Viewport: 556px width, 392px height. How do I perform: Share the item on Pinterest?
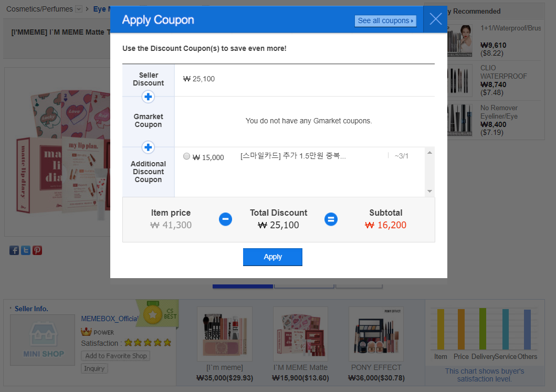37,251
